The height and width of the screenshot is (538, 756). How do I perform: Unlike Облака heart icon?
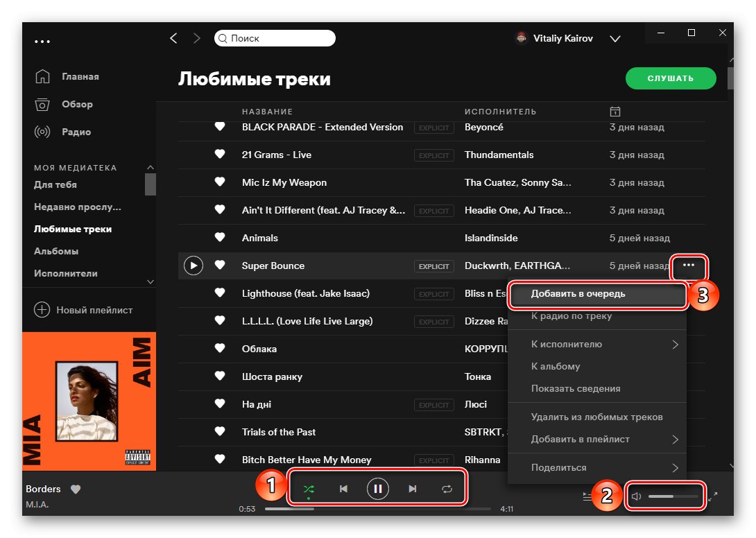tap(220, 348)
